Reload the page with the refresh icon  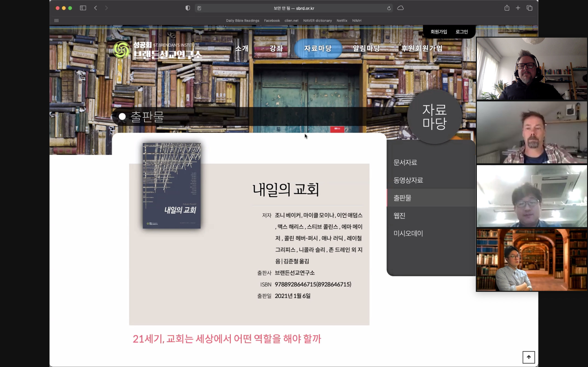tap(389, 8)
